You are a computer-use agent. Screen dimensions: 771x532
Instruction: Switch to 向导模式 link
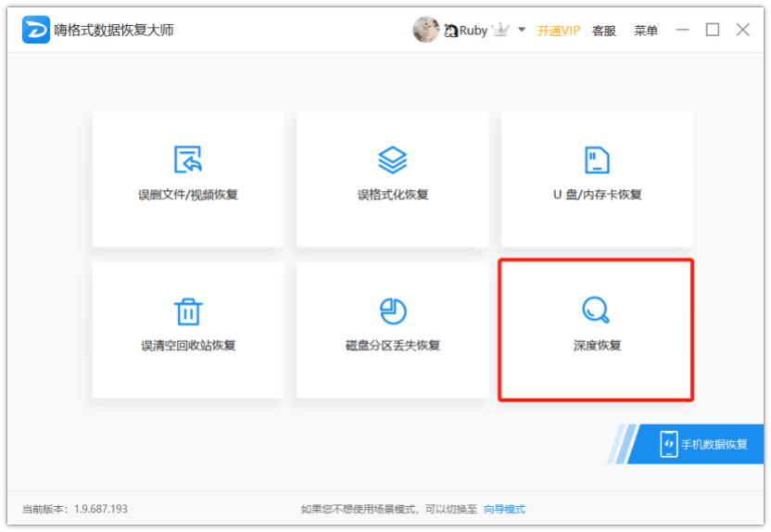point(504,509)
